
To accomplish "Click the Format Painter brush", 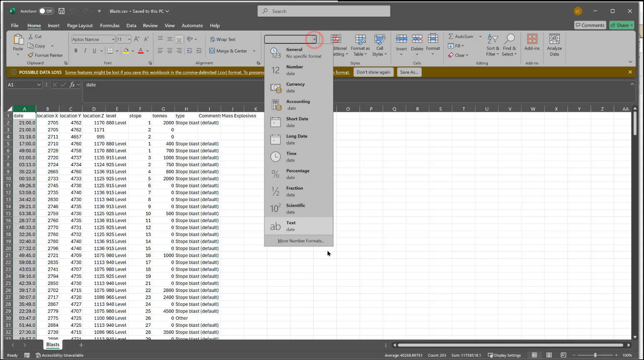I will pyautogui.click(x=31, y=55).
